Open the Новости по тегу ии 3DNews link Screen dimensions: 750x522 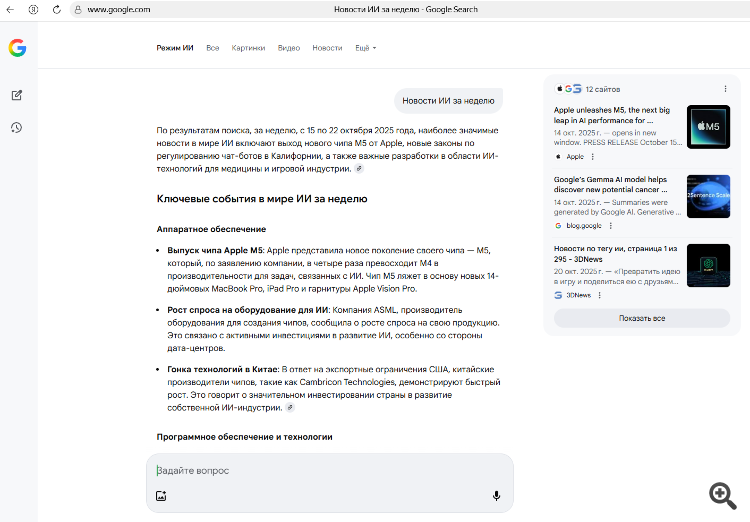616,254
